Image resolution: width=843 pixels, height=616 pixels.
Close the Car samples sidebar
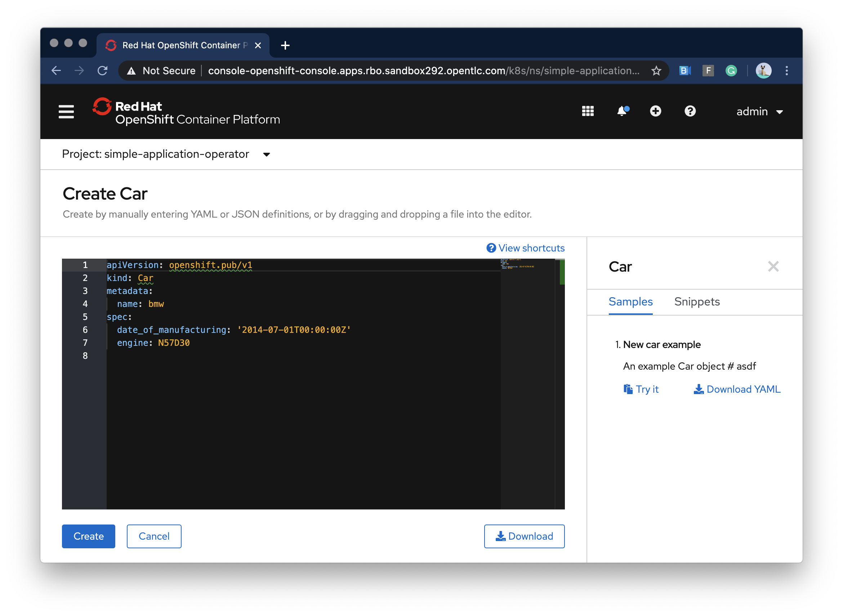773,267
